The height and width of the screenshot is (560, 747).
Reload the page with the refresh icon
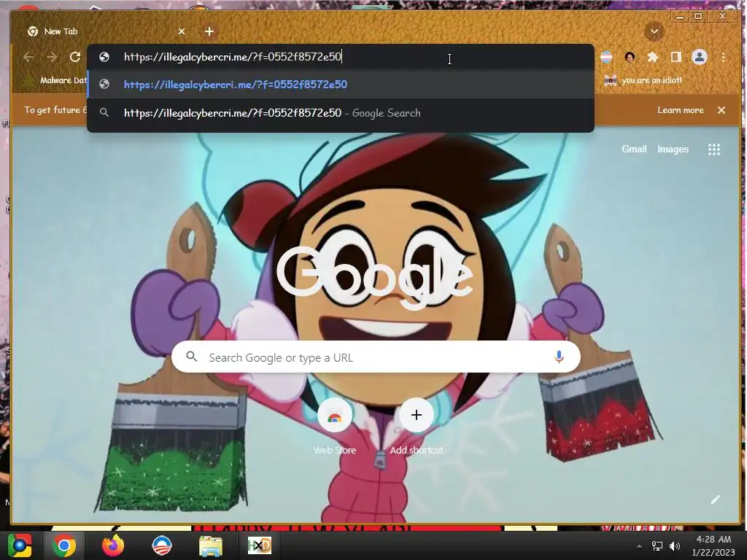[75, 57]
